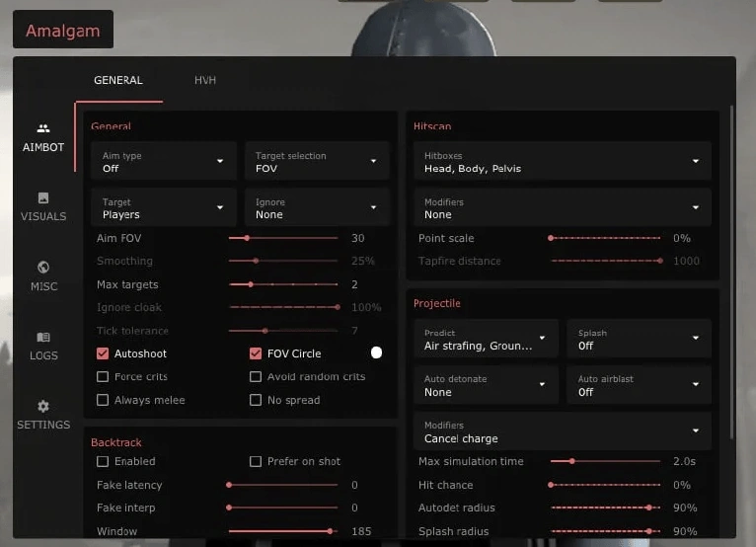Enable Avoid random crits checkbox
Viewport: 756px width, 547px height.
pyautogui.click(x=256, y=377)
